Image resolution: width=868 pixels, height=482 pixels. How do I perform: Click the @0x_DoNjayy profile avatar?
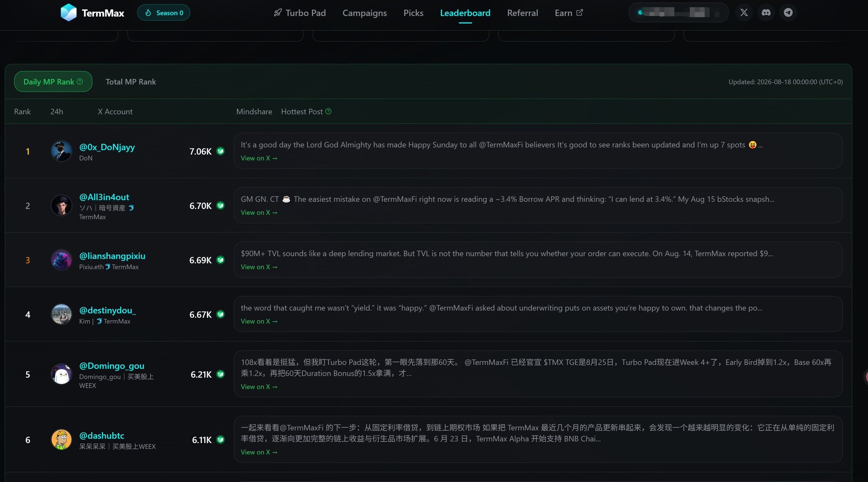coord(61,151)
